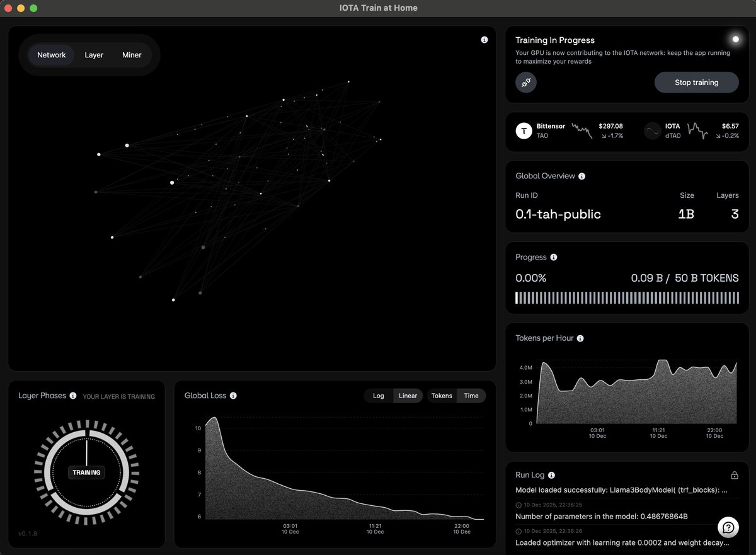Click the Tokens per Hour chart area
This screenshot has width=756, height=555.
pyautogui.click(x=636, y=391)
